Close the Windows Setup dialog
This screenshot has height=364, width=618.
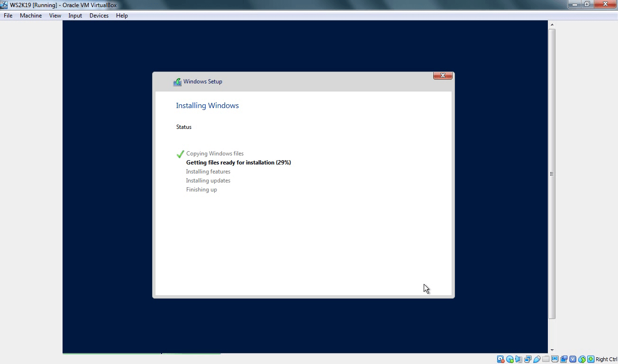click(443, 75)
